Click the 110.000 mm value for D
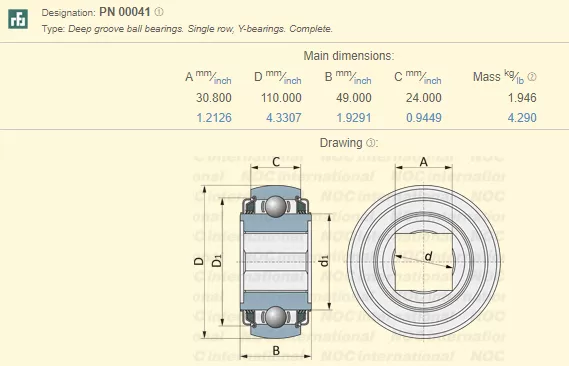The image size is (569, 366). click(x=281, y=98)
